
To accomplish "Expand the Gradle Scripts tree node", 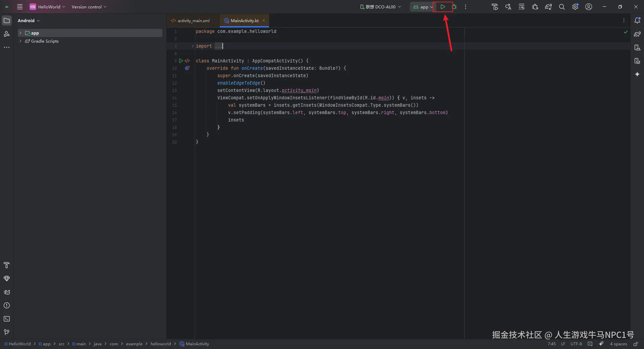I will (20, 41).
